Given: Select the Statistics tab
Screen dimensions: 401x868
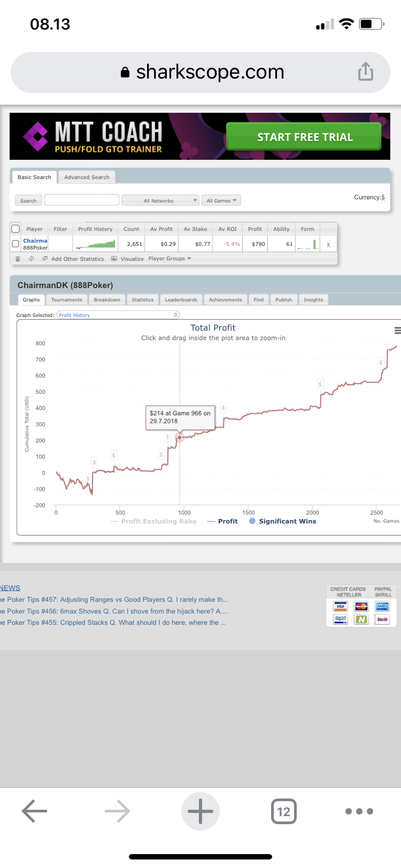Looking at the screenshot, I should click(143, 300).
